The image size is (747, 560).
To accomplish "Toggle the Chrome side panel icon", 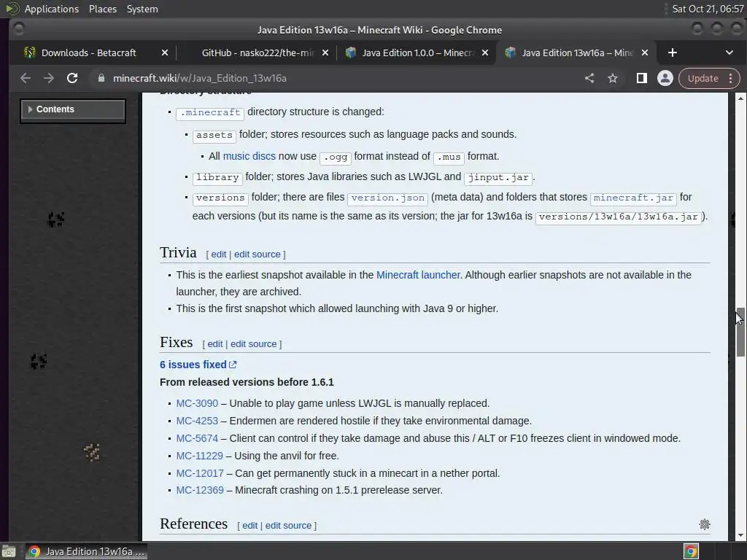I will tap(642, 78).
